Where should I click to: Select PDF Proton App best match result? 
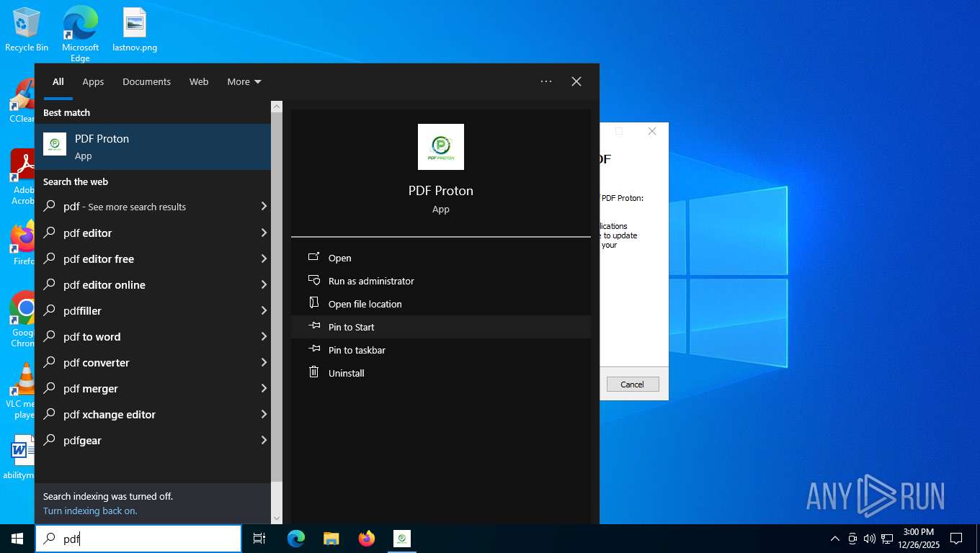click(153, 147)
